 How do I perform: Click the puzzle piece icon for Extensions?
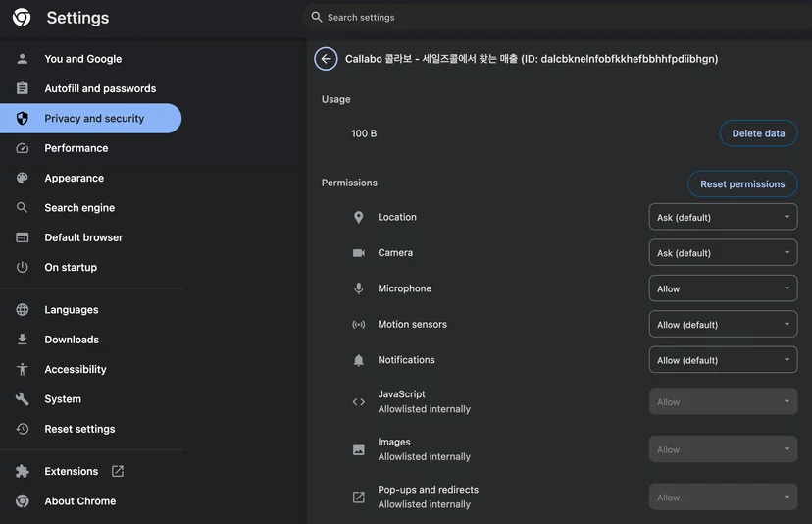coord(23,471)
